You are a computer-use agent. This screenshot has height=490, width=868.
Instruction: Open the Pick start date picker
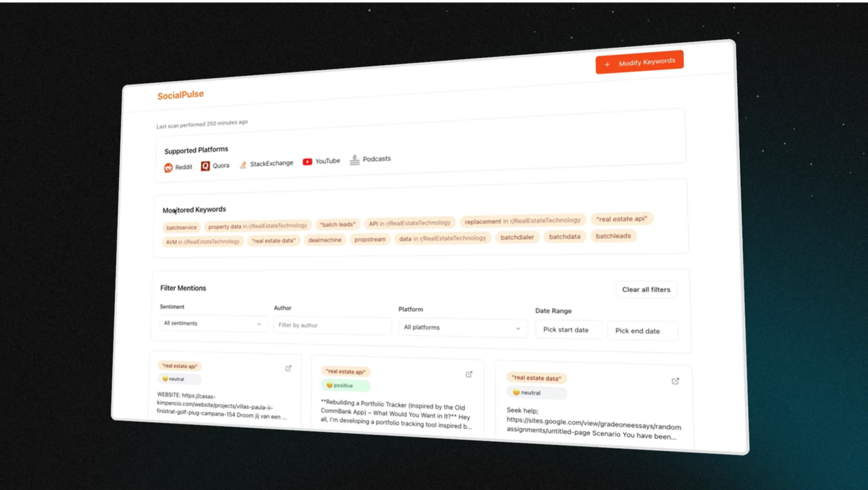(x=569, y=330)
